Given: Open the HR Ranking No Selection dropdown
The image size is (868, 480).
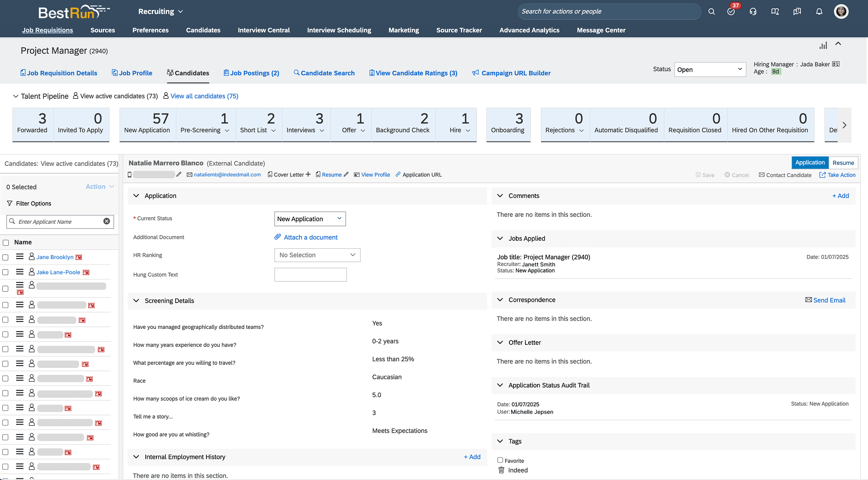Looking at the screenshot, I should click(x=317, y=255).
